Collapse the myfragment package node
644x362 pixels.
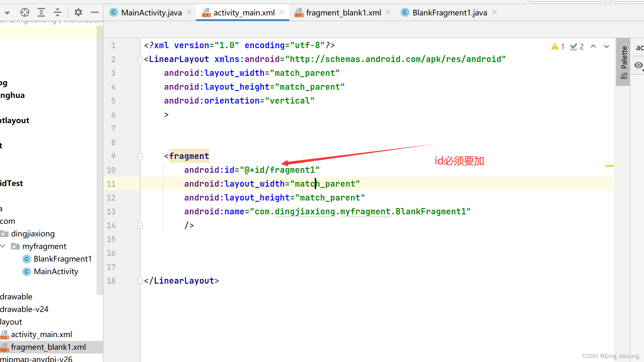pos(3,246)
